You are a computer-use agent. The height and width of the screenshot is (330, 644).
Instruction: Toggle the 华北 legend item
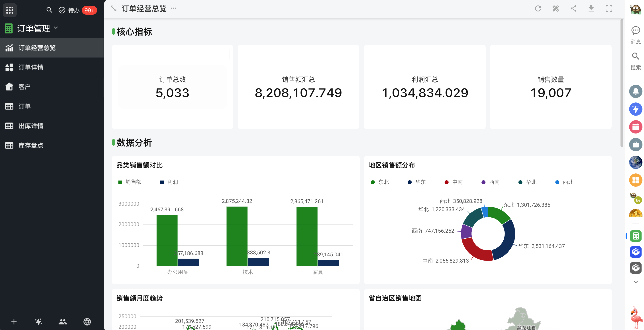528,182
